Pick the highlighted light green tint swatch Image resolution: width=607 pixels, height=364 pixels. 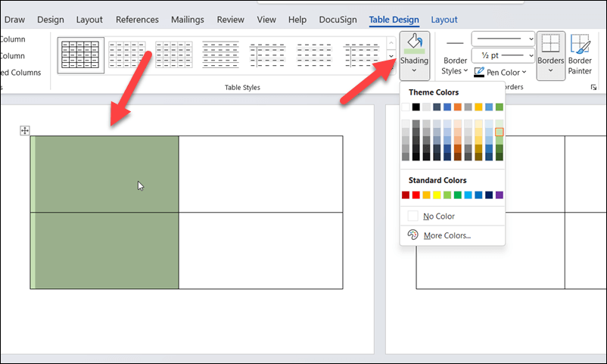point(500,132)
